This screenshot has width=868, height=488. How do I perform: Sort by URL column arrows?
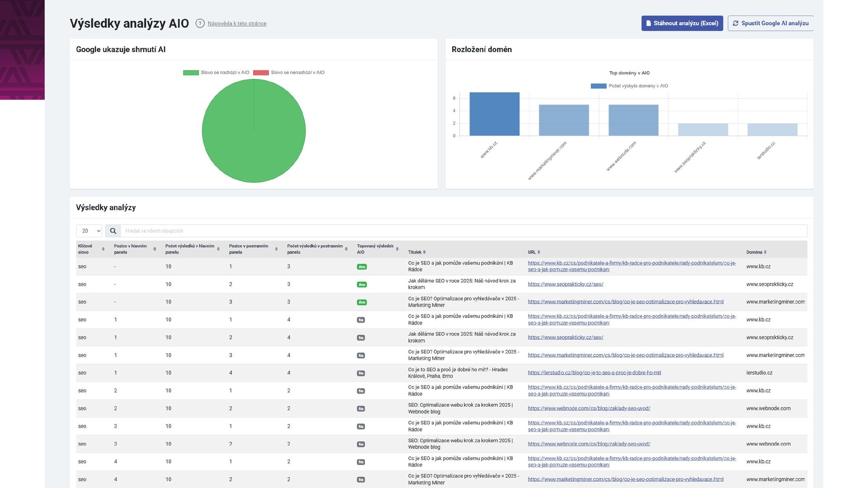pyautogui.click(x=539, y=252)
